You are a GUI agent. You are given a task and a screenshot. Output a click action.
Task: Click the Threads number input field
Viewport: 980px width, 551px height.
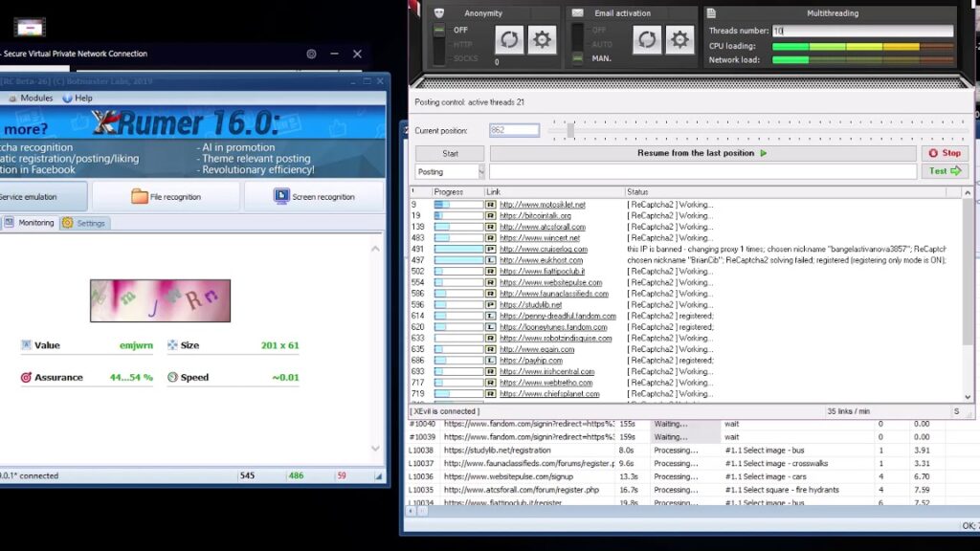pyautogui.click(x=862, y=31)
